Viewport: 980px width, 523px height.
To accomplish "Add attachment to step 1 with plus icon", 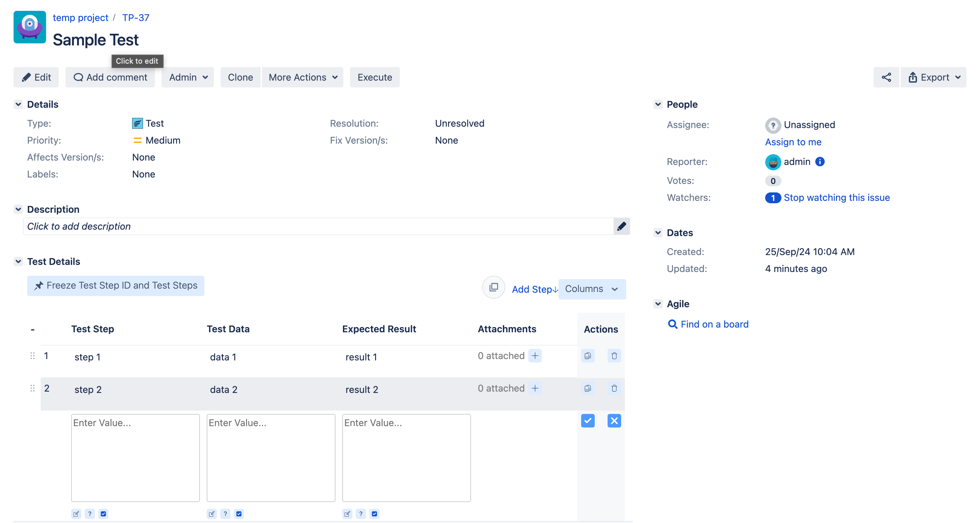I will point(535,356).
